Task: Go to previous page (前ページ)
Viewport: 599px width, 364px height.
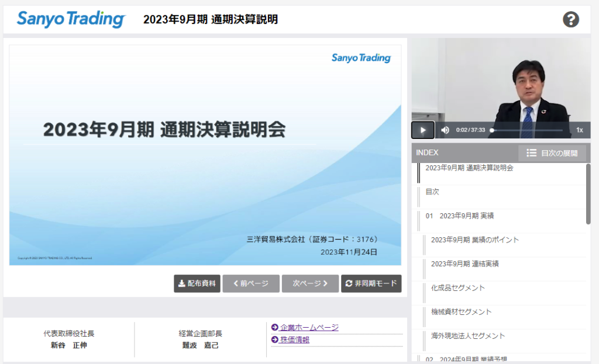Action: (x=250, y=283)
